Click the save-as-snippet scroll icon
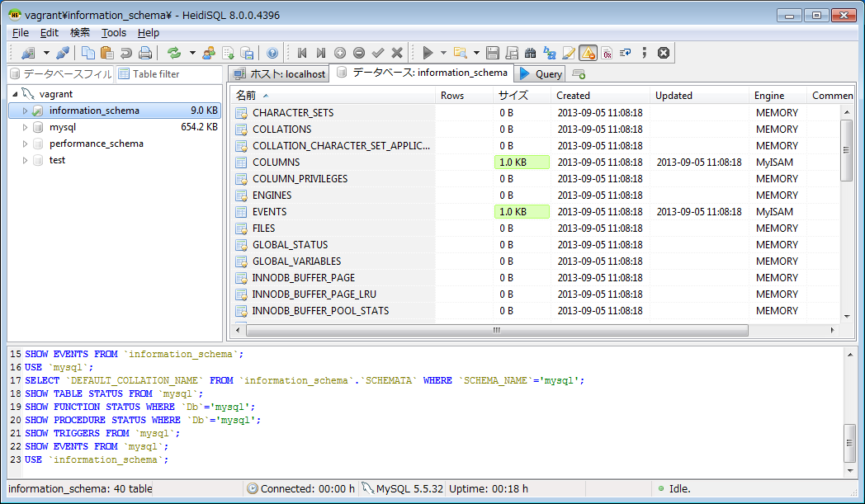Image resolution: width=865 pixels, height=504 pixels. tap(512, 53)
